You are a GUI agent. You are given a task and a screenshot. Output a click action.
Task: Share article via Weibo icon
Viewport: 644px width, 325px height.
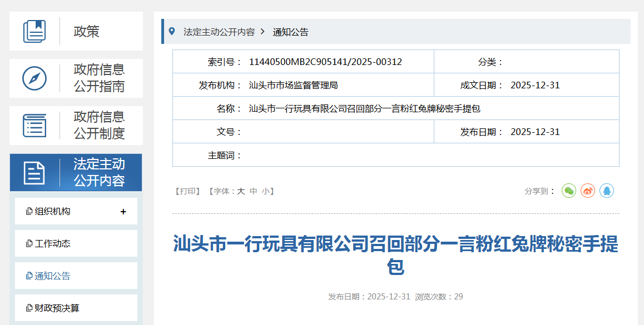587,191
